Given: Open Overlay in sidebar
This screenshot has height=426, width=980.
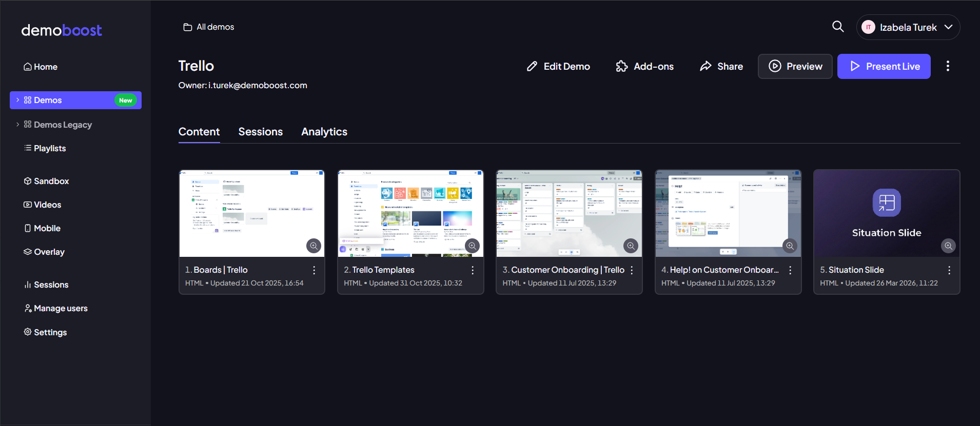Looking at the screenshot, I should click(x=44, y=252).
